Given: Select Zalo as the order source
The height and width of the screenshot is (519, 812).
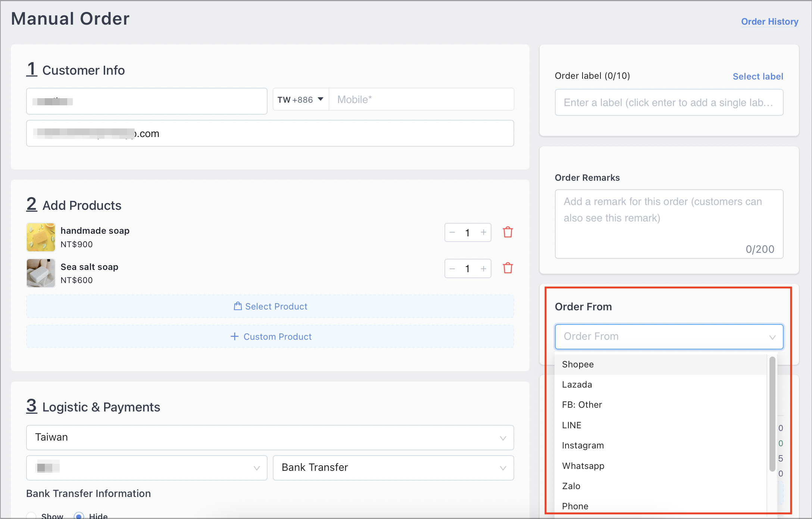Looking at the screenshot, I should [571, 486].
